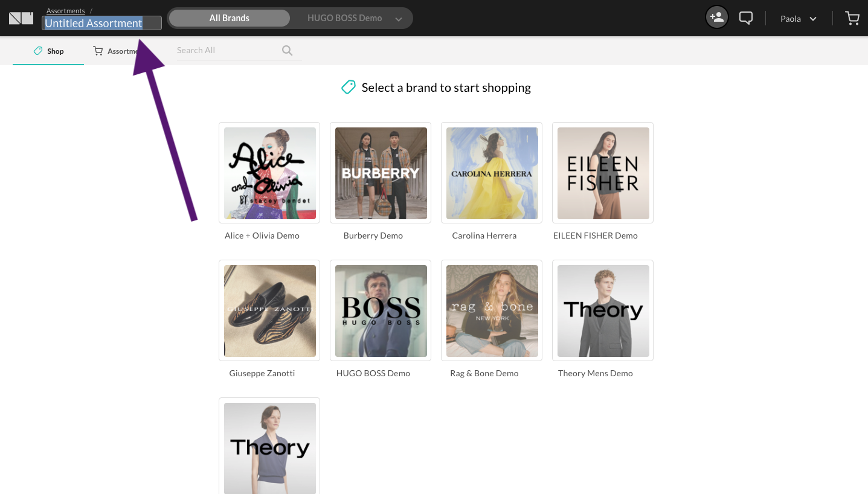
Task: Click the Rag & Bone Demo label
Action: (x=484, y=373)
